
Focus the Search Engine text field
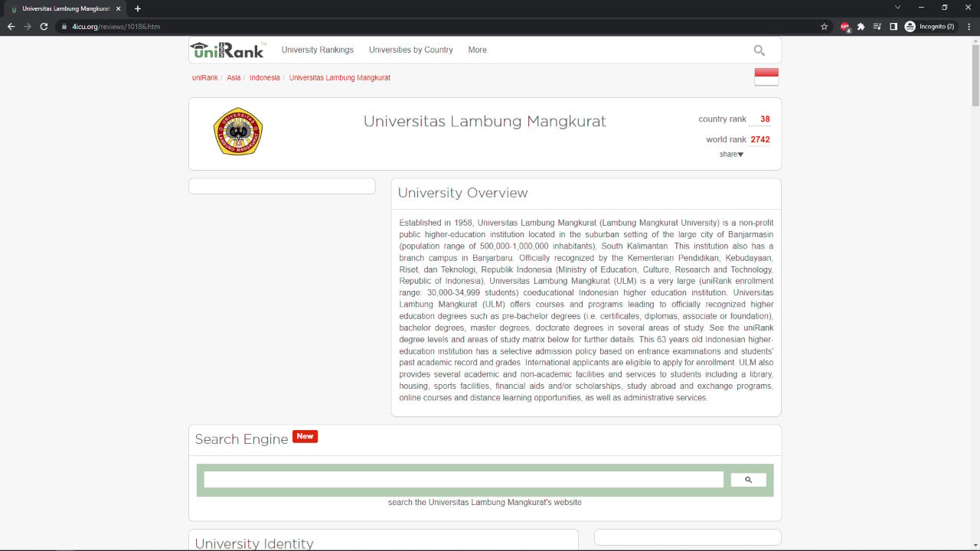click(x=463, y=480)
